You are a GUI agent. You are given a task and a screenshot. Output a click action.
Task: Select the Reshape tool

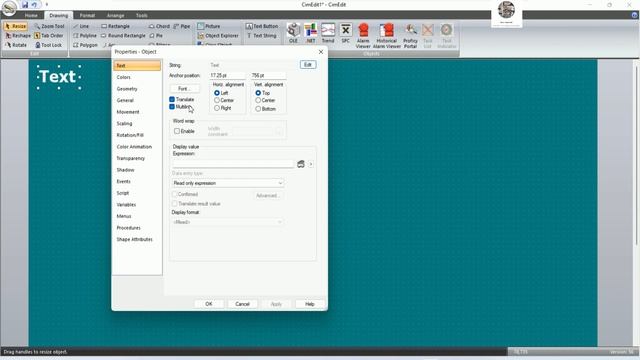click(18, 36)
